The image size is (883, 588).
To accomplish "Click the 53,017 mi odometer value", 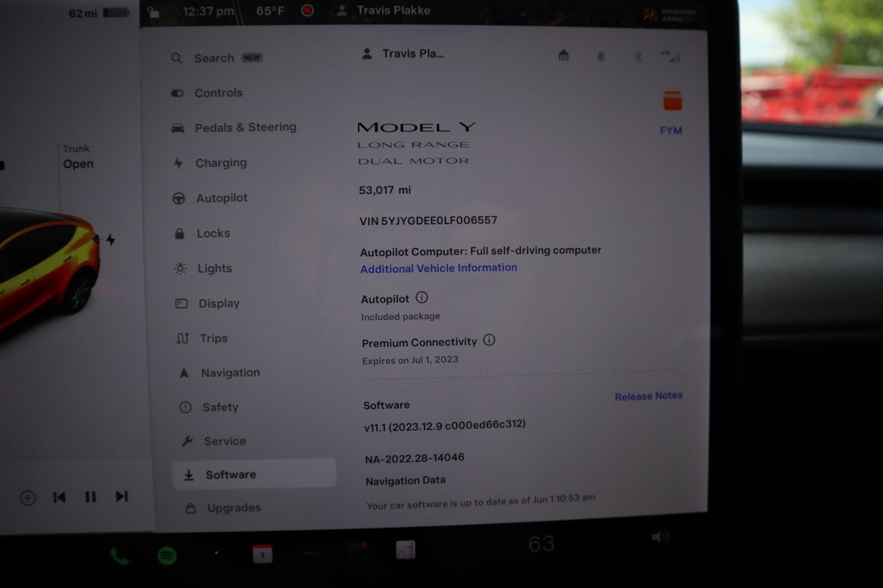I will pyautogui.click(x=385, y=190).
